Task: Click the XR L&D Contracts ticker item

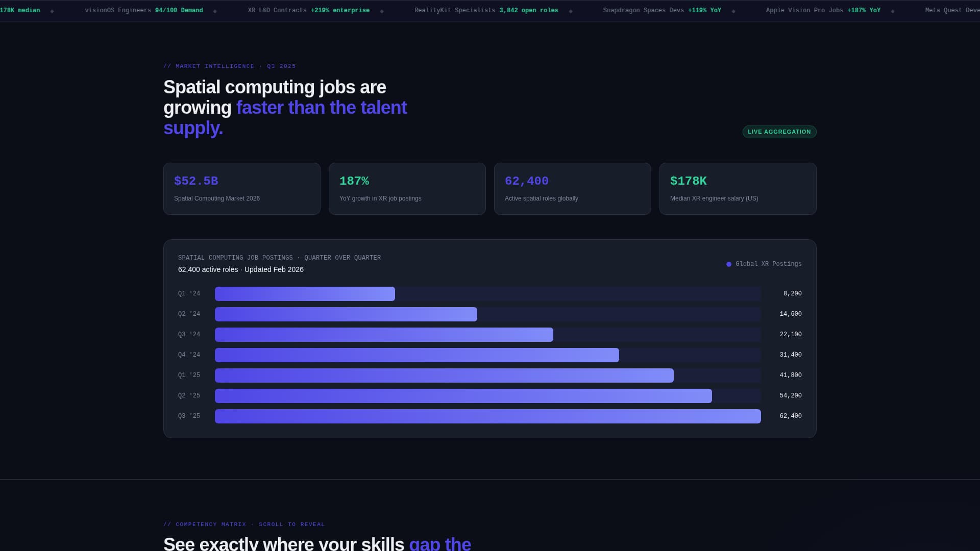Action: 309,10
